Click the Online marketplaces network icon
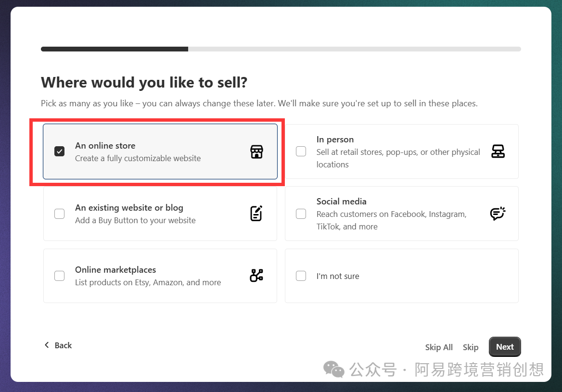This screenshot has height=392, width=562. click(x=256, y=276)
